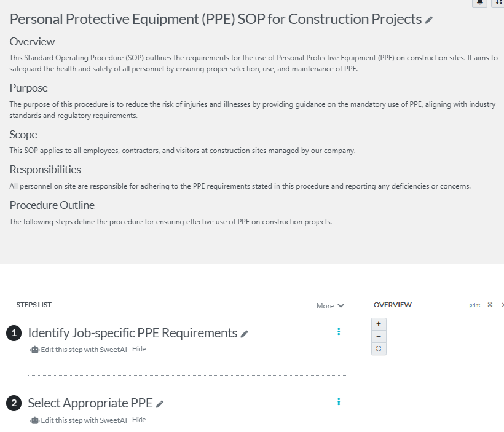Click the SweetAI robot icon in step 1

point(34,350)
